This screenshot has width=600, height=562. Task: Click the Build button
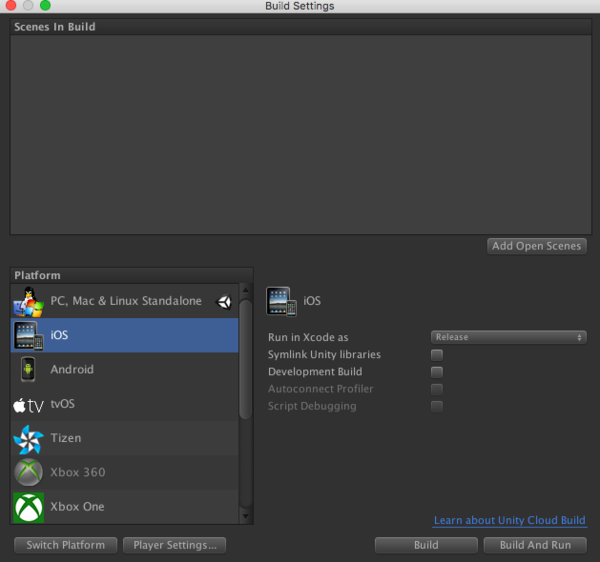click(426, 545)
